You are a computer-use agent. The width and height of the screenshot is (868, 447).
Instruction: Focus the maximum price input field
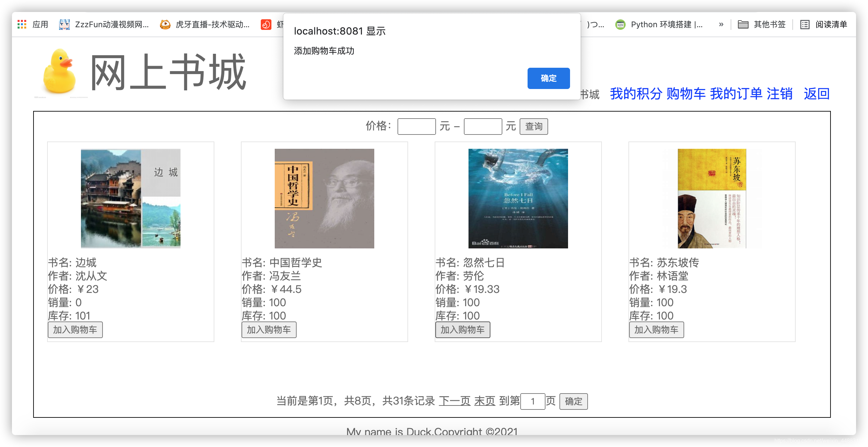pyautogui.click(x=482, y=127)
